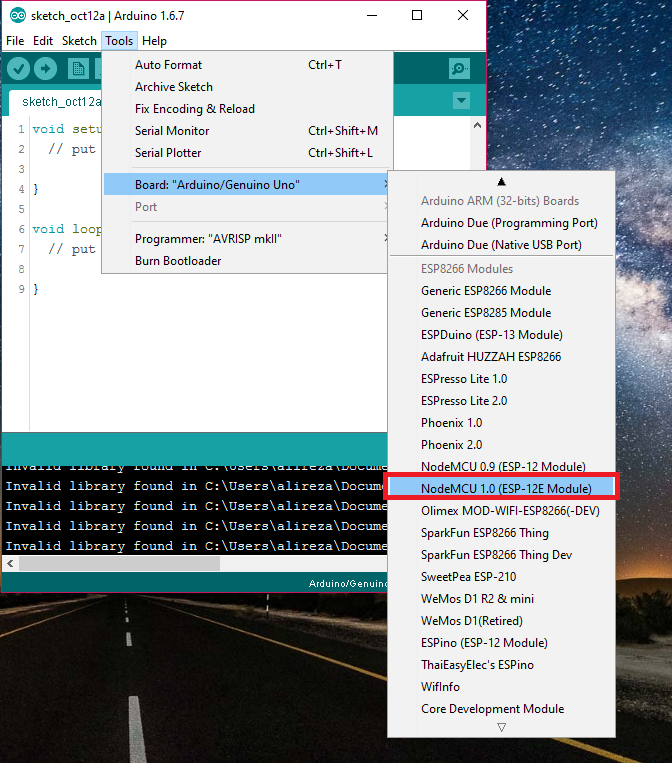Viewport: 672px width, 763px height.
Task: Select Arduino Due (Programming Port) board
Action: tap(501, 223)
